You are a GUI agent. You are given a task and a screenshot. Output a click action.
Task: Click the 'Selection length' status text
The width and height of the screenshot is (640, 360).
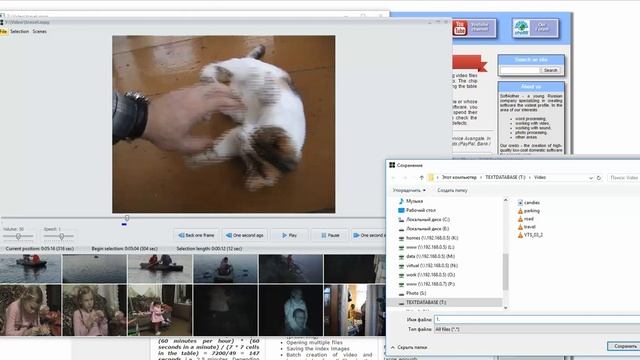(x=209, y=249)
